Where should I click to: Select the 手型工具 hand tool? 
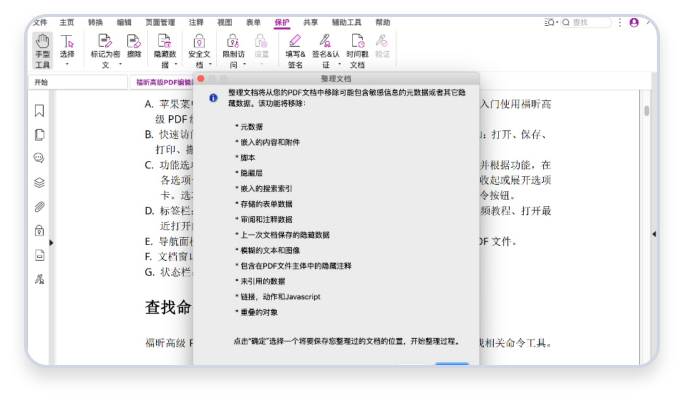42,51
